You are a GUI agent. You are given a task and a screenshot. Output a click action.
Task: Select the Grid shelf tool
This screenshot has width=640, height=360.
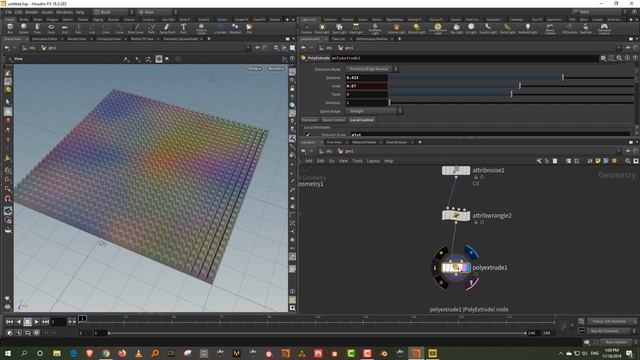pos(64,29)
